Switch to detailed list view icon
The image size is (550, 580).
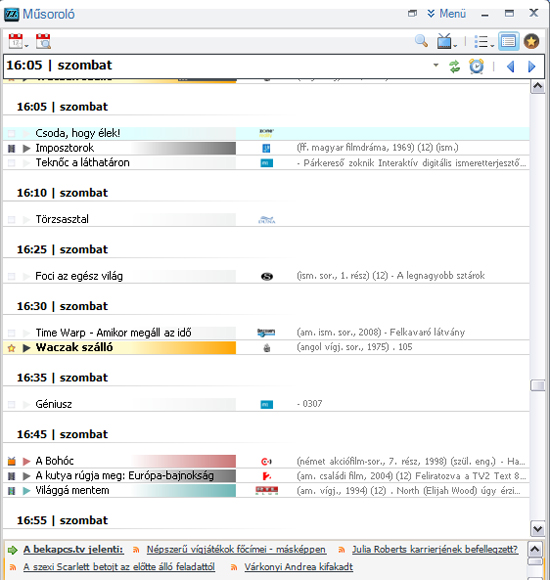tap(509, 41)
